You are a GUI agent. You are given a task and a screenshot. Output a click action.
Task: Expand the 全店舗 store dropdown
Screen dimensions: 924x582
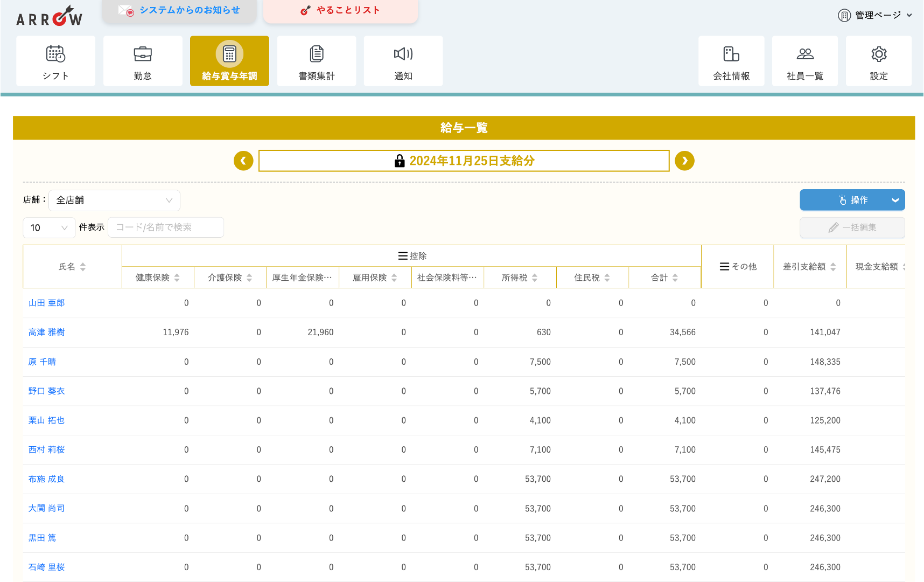tap(114, 200)
